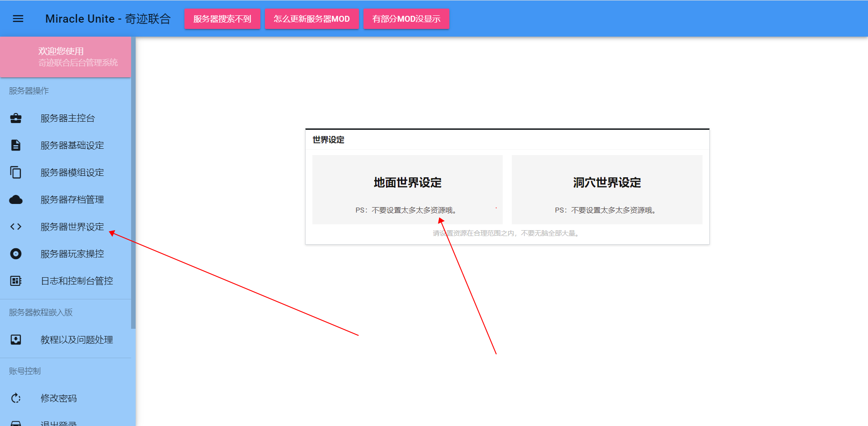Click the code brackets icon for 服务器世界设定

(16, 227)
